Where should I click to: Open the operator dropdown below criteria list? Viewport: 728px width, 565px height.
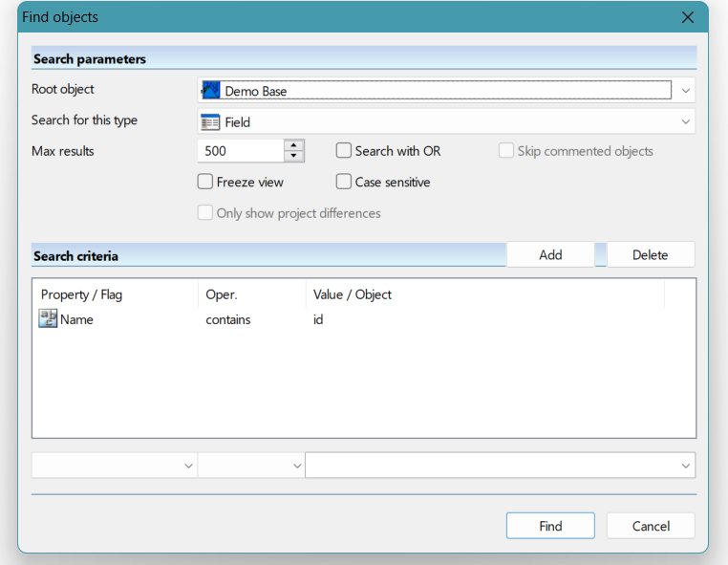(x=294, y=466)
